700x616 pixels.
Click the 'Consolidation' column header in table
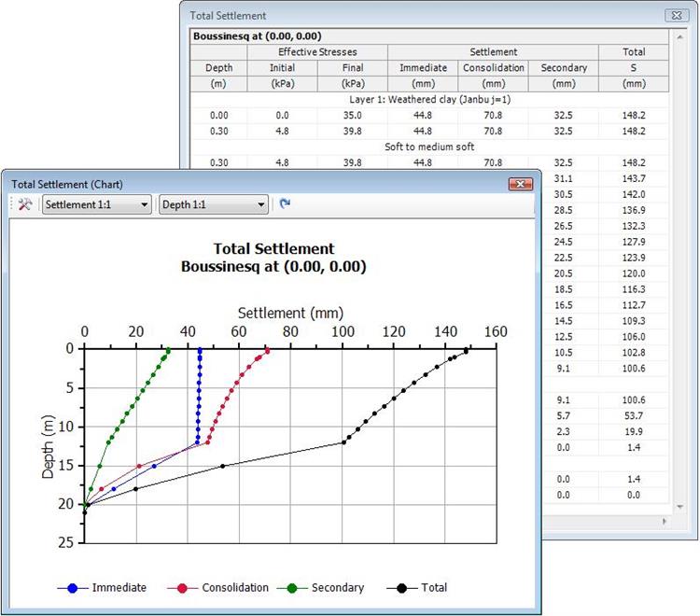[494, 68]
